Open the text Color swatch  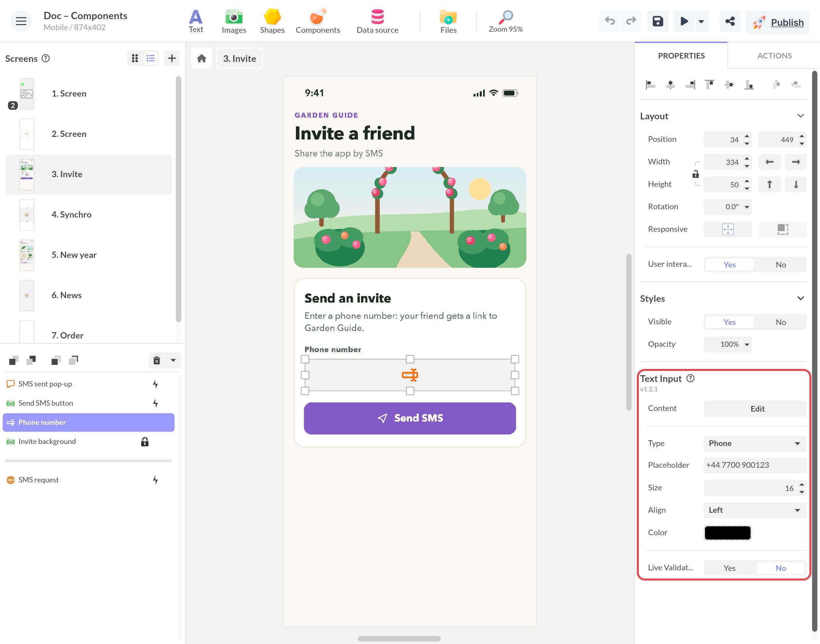727,533
